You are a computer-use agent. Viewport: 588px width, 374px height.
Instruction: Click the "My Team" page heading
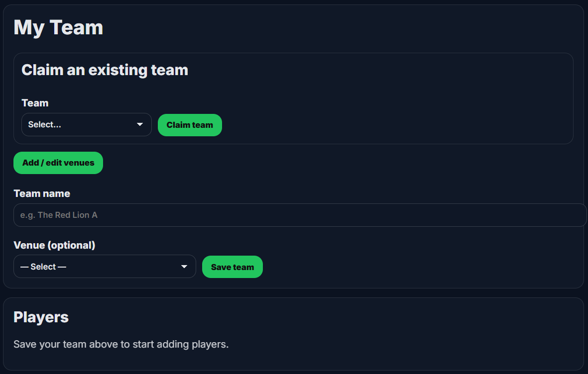[x=58, y=27]
